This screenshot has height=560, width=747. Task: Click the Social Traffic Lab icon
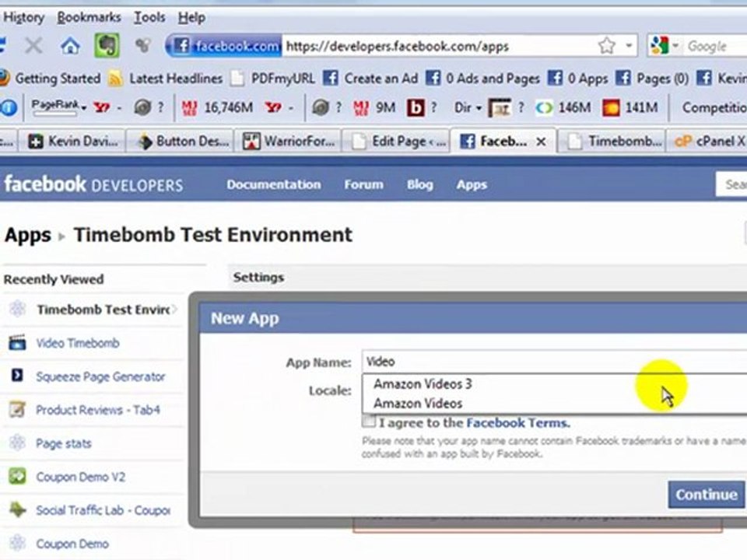18,509
